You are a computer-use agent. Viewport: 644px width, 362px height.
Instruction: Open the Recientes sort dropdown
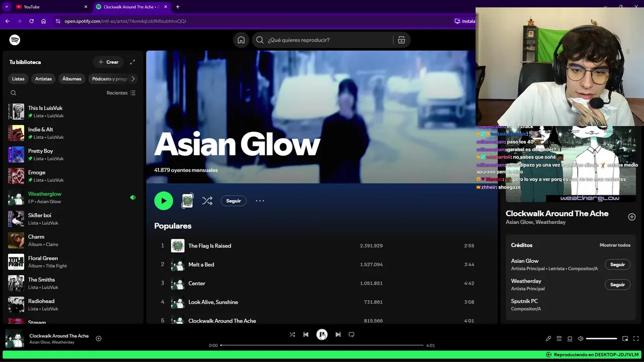click(x=121, y=93)
